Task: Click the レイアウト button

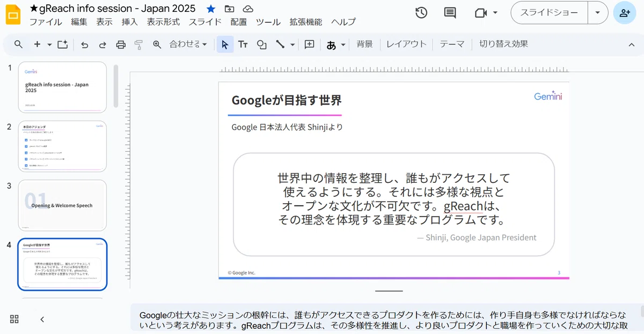Action: click(406, 44)
